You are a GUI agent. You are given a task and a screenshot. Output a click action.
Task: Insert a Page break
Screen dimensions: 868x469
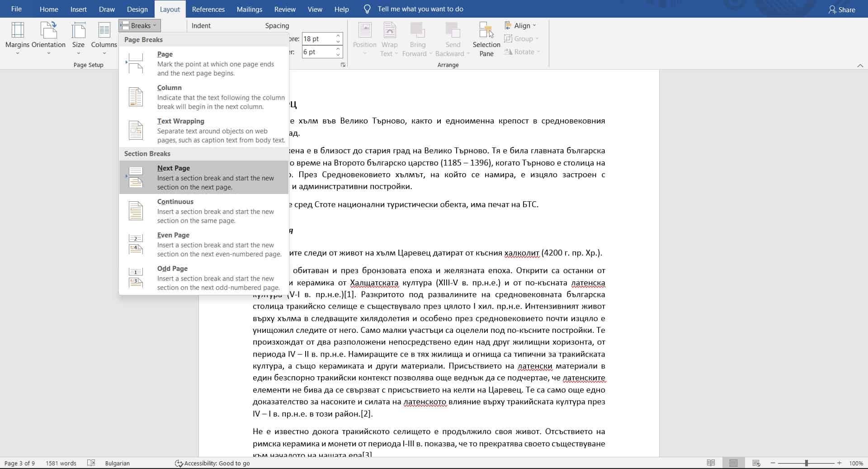[x=203, y=63]
